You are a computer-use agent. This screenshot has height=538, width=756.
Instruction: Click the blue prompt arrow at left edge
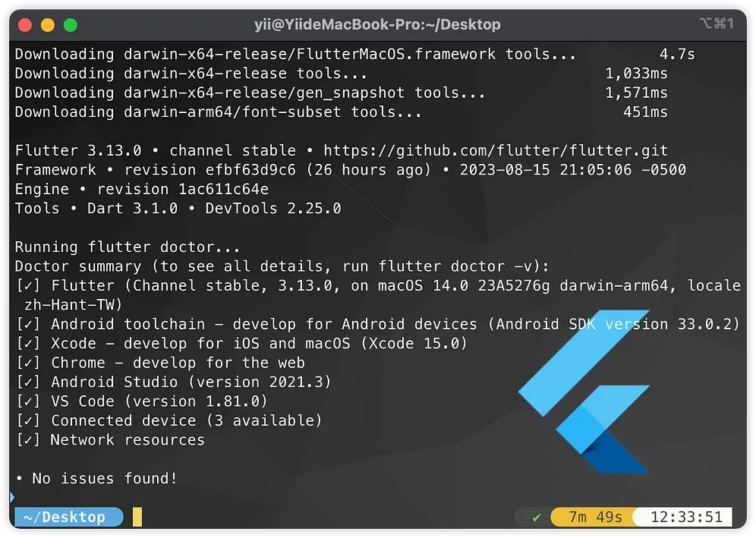click(x=12, y=497)
